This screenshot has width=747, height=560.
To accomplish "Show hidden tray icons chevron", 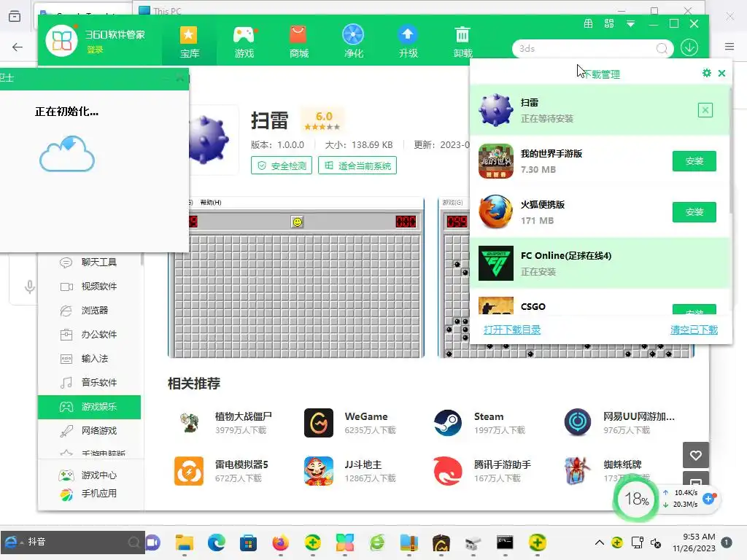I will pyautogui.click(x=600, y=542).
